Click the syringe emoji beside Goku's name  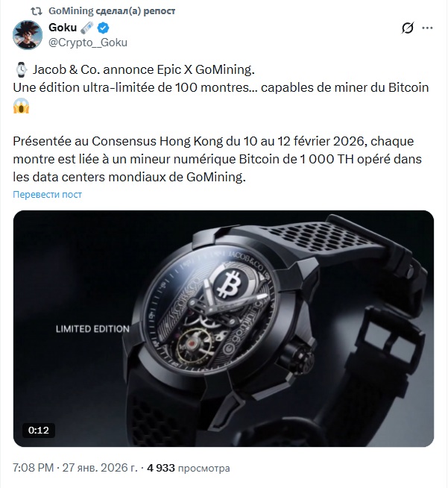87,28
